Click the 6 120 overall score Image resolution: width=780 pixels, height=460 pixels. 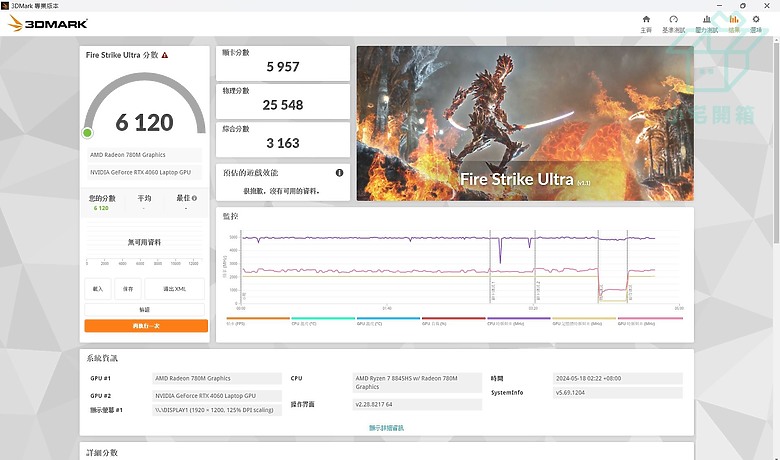coord(144,122)
